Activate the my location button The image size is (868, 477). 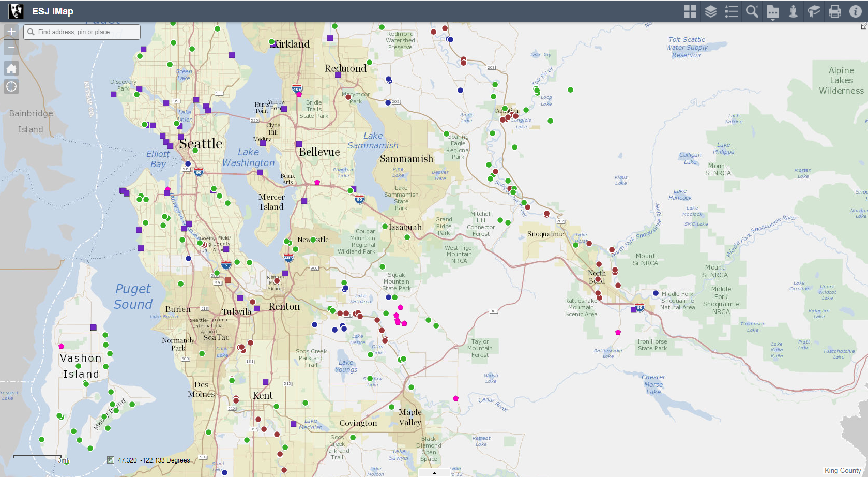[x=11, y=86]
